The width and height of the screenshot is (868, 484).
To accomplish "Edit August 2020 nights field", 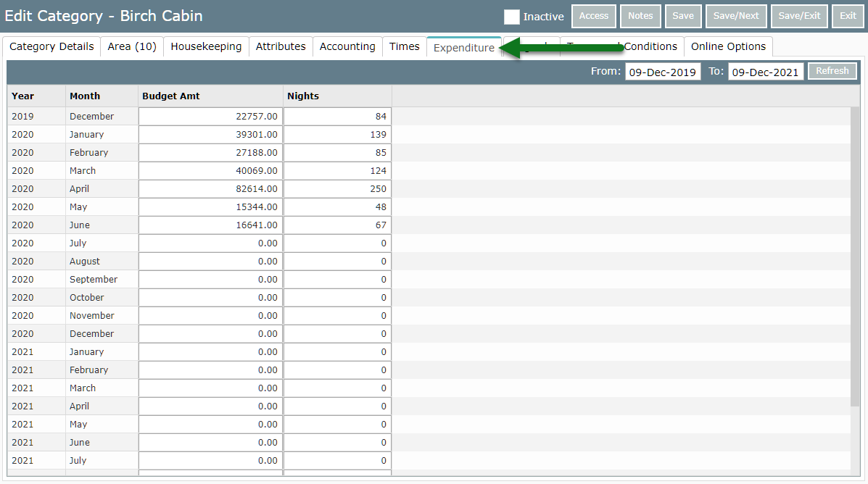I will [x=337, y=261].
